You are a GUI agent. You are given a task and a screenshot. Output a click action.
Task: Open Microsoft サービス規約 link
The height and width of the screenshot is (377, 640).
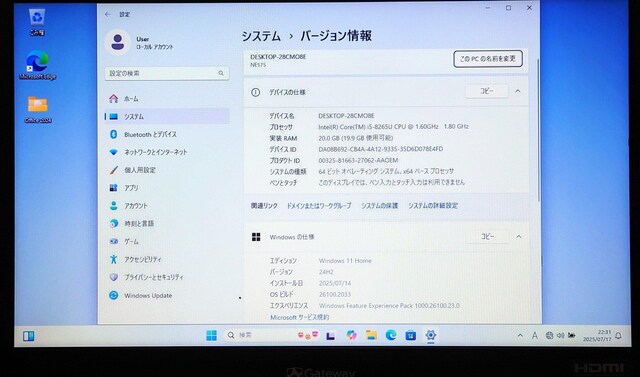[300, 317]
